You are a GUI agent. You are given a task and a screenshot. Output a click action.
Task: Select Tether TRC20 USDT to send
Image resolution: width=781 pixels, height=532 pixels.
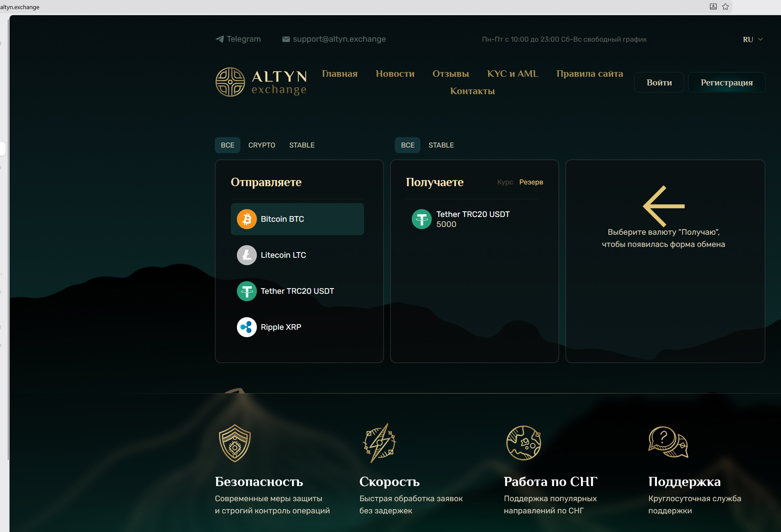297,291
